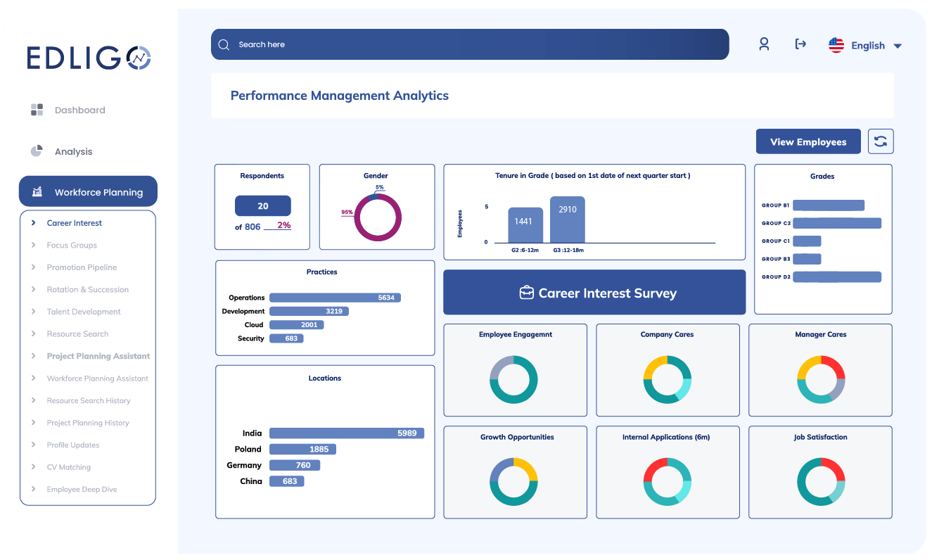Open the English language dropdown
Screen dimensions: 932x560
tap(876, 45)
